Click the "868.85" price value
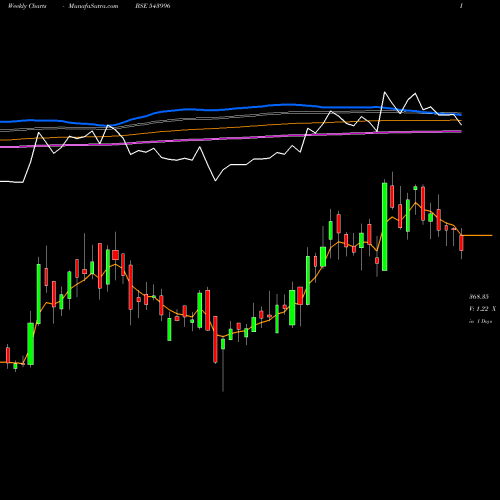Screen dimensions: 500x500 point(479,296)
